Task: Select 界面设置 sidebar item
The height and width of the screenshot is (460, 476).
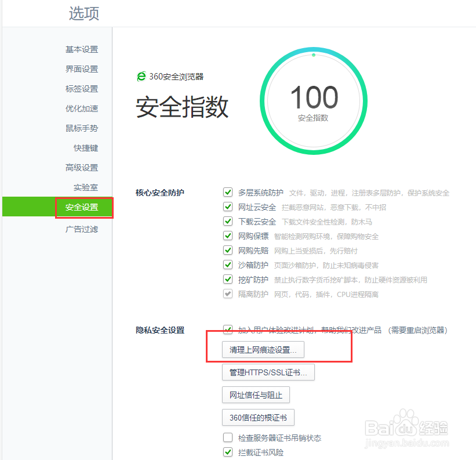Action: (82, 69)
